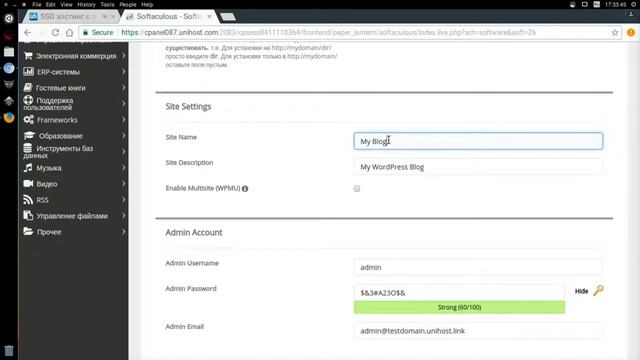Viewport: 640px width, 360px height.
Task: Edit the Site Description field
Action: coord(478,167)
